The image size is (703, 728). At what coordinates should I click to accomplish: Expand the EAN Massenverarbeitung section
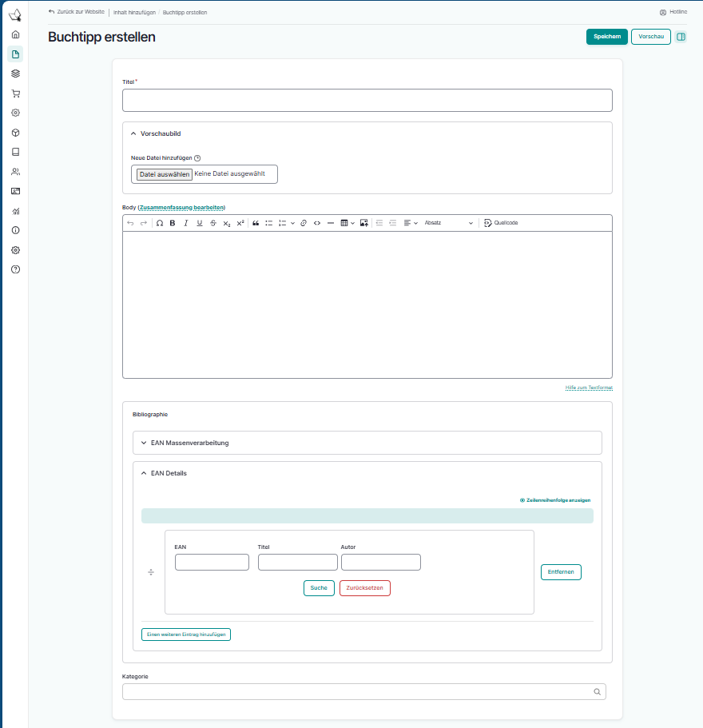(189, 443)
